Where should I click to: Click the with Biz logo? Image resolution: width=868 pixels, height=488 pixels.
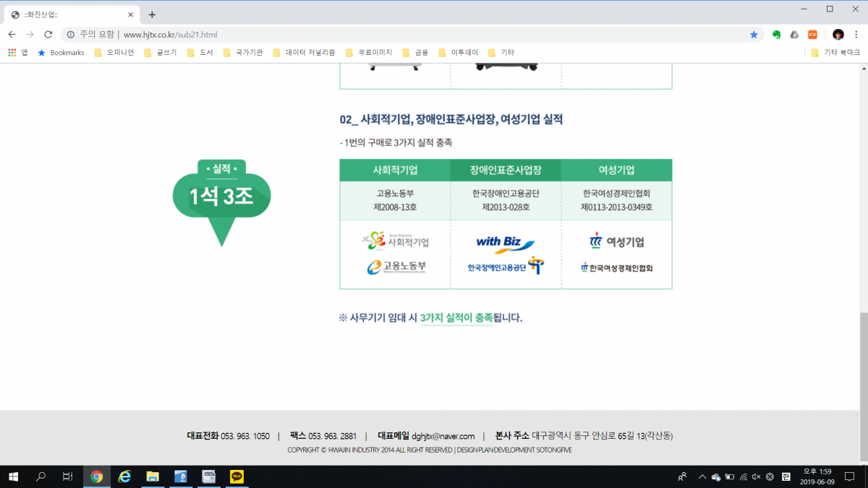pos(505,242)
